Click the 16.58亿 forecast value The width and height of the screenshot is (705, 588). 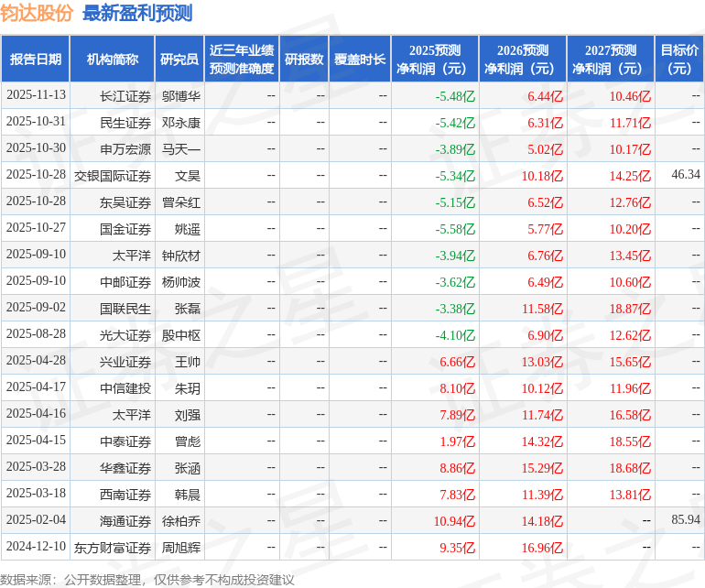point(630,415)
